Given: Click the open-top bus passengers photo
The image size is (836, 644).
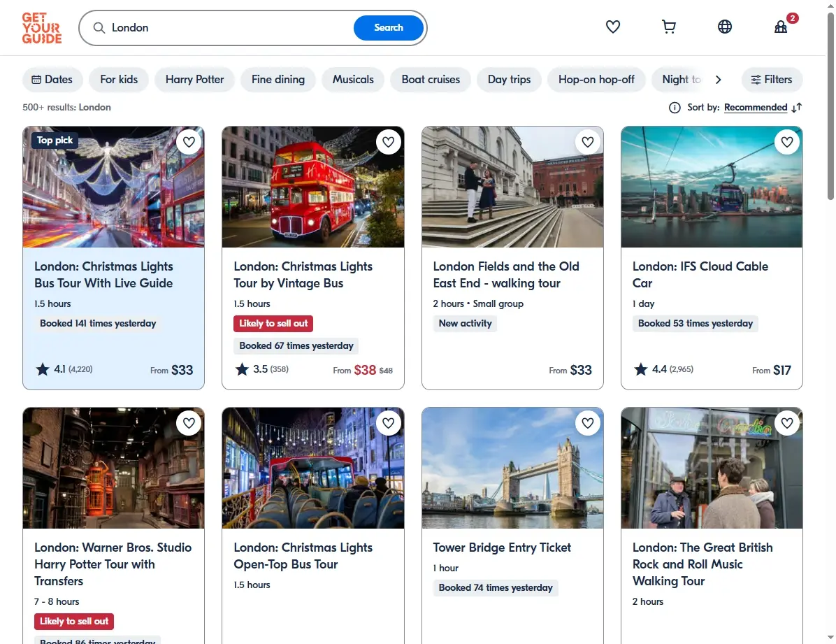Looking at the screenshot, I should coord(313,468).
